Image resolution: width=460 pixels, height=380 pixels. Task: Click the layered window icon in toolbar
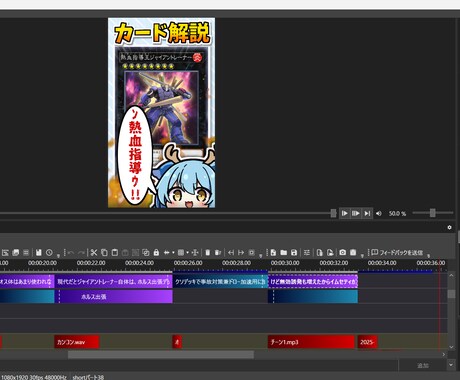coord(15,253)
